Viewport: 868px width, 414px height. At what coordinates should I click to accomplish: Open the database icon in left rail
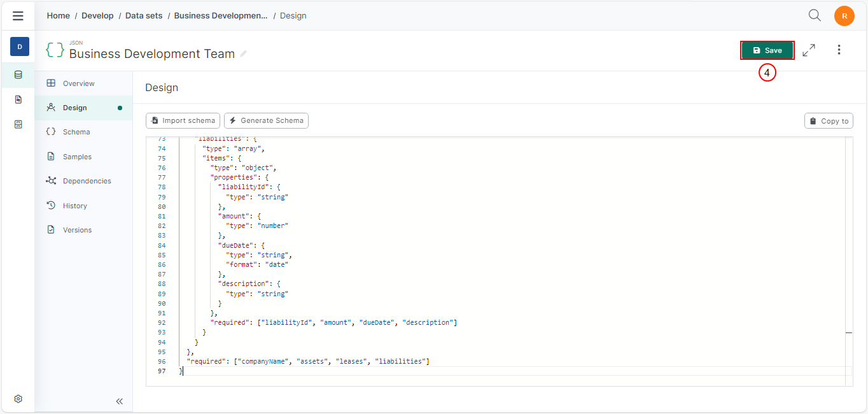click(x=18, y=75)
